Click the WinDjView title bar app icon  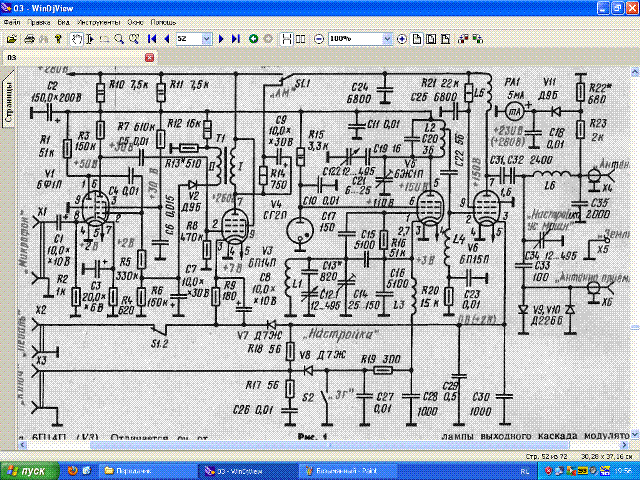click(6, 8)
